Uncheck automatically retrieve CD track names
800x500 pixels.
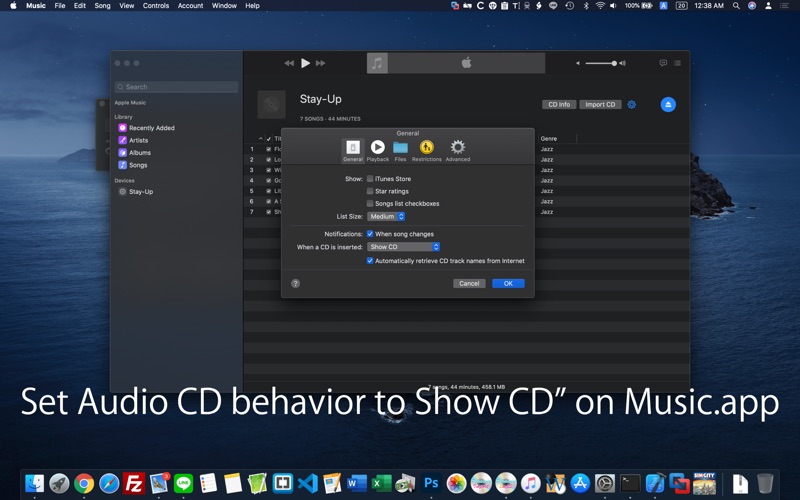coord(370,261)
